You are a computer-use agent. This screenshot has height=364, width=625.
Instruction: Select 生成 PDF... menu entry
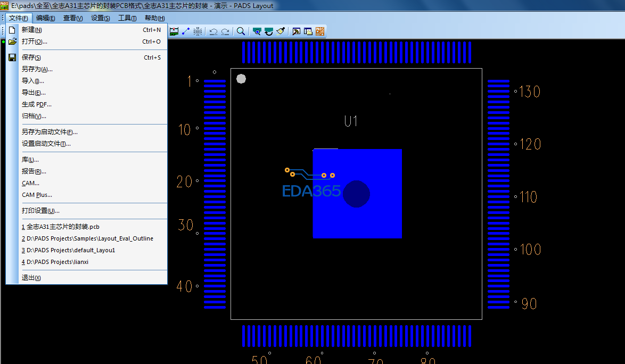37,104
